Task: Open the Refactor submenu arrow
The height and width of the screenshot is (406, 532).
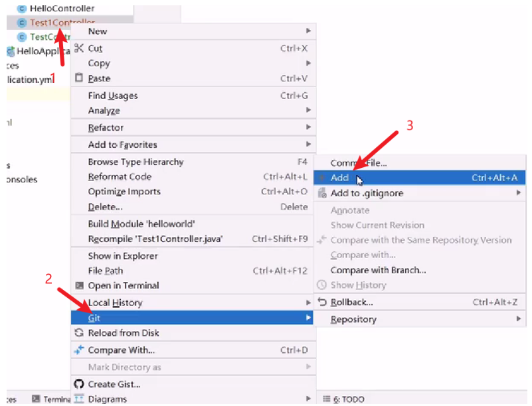Action: pos(308,127)
